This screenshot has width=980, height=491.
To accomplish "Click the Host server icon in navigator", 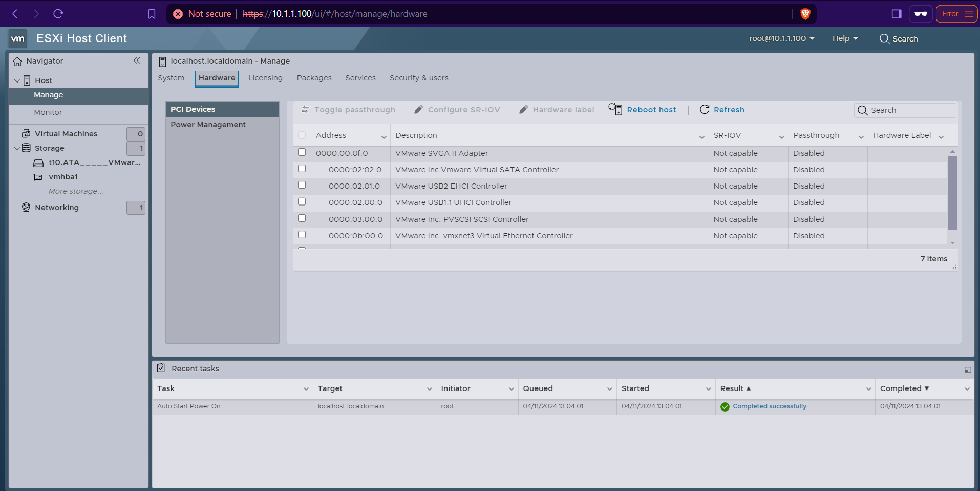I will coord(27,80).
